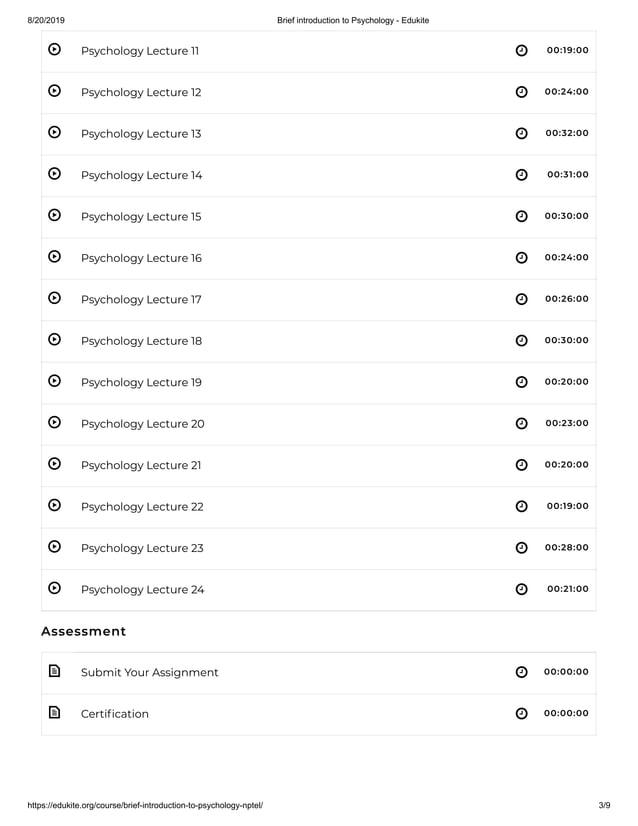Click the document icon next to Certification
This screenshot has width=638, height=826.
tap(54, 713)
